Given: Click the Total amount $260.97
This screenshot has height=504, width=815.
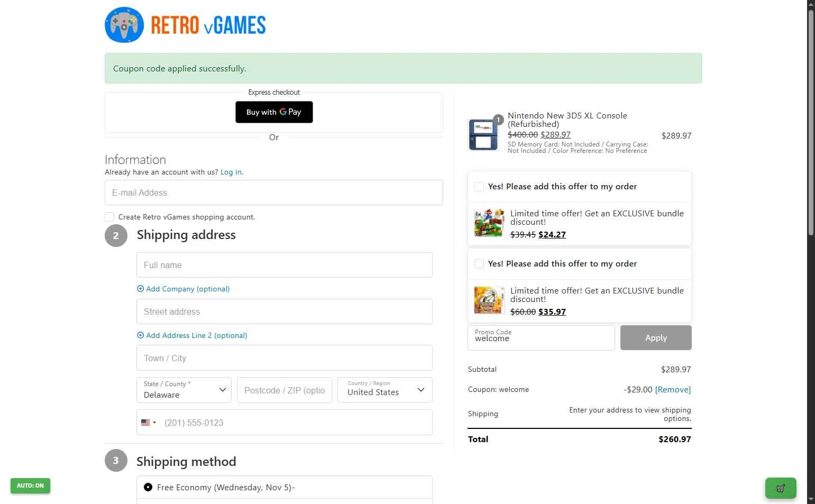Looking at the screenshot, I should coord(675,439).
